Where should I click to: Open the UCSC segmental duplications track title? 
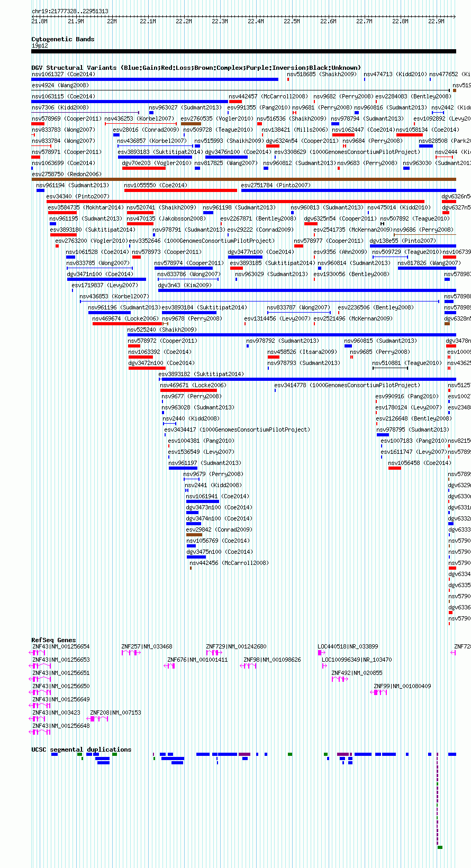81,750
